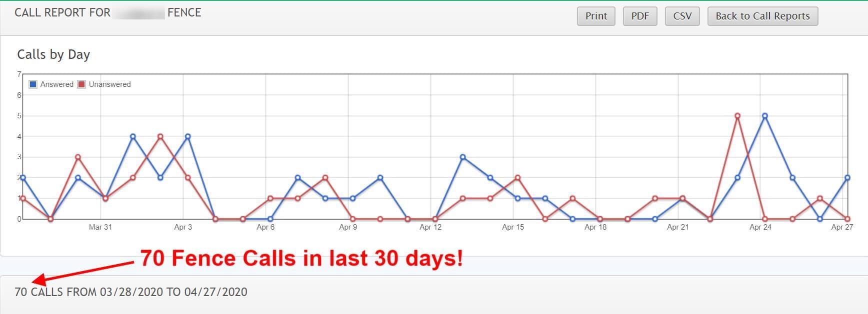Click the last Answered point on Apr 27

[847, 178]
